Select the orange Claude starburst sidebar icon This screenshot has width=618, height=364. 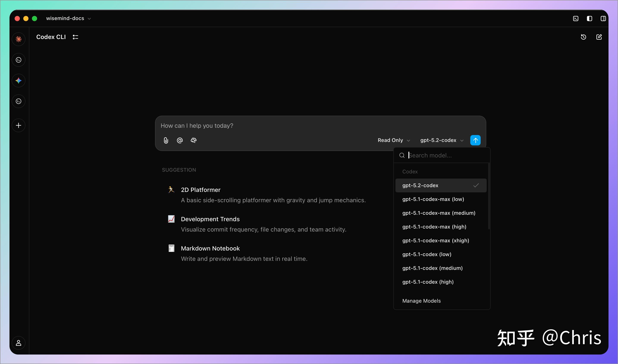[19, 39]
